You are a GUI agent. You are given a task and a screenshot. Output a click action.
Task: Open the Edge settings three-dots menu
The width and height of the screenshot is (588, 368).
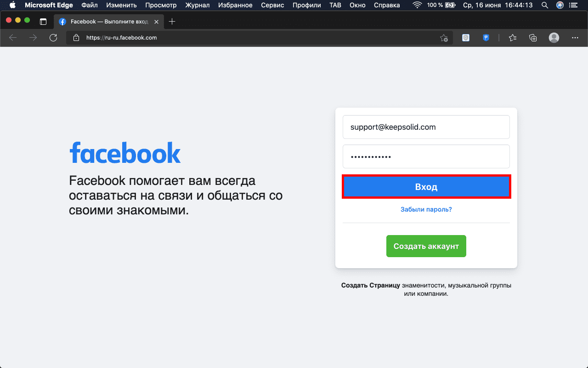575,38
